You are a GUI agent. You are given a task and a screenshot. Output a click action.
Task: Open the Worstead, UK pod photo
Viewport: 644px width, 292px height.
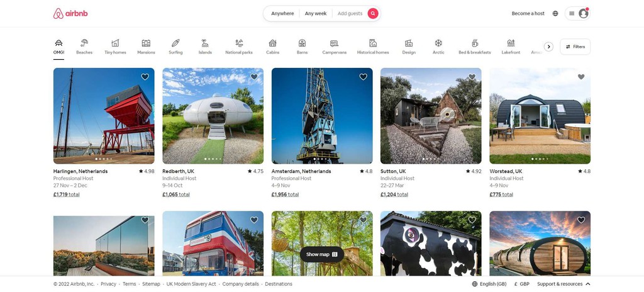pos(540,116)
